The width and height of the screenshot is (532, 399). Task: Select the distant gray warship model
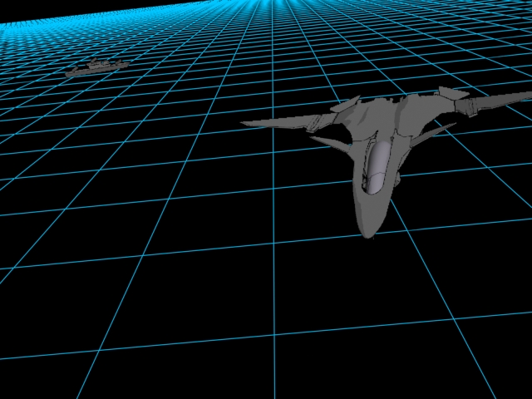[x=97, y=67]
